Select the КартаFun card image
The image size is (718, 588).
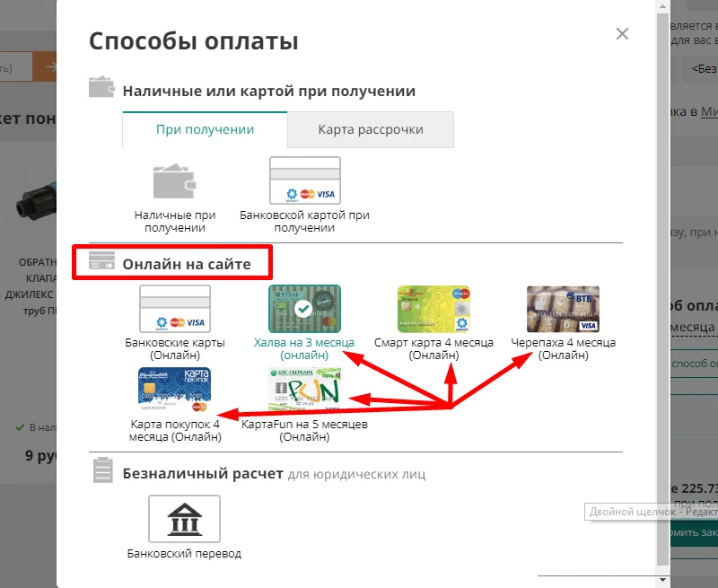[x=304, y=391]
